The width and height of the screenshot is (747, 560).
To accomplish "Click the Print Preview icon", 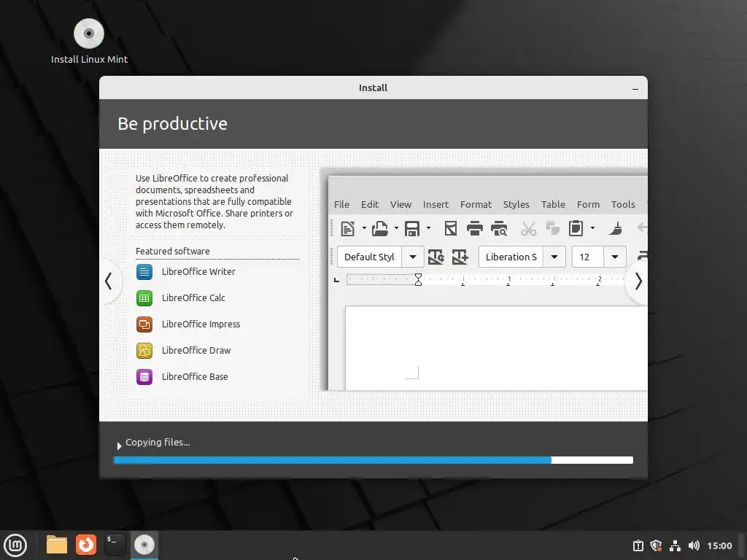I will pos(499,228).
